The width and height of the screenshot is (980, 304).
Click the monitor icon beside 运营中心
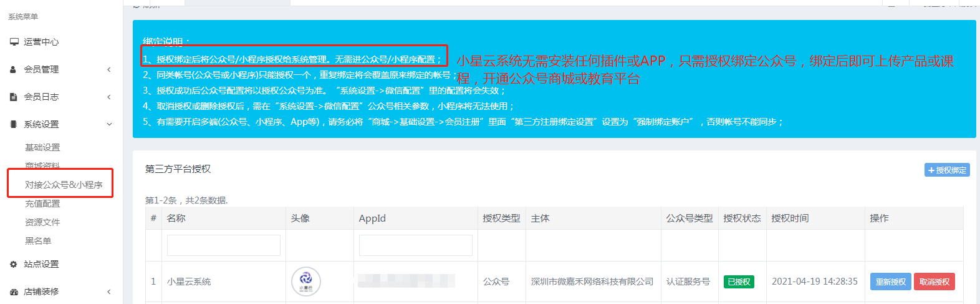(14, 42)
